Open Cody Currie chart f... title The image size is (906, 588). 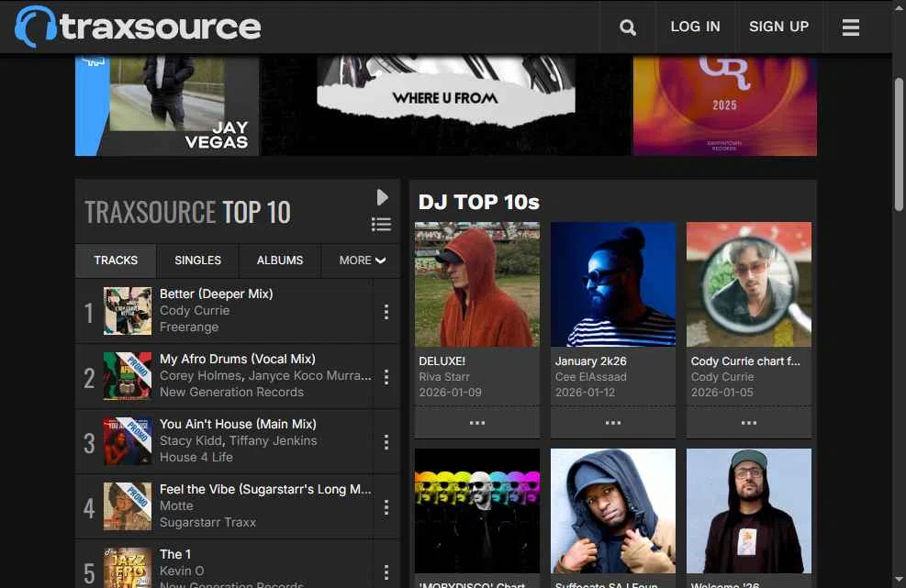tap(745, 361)
